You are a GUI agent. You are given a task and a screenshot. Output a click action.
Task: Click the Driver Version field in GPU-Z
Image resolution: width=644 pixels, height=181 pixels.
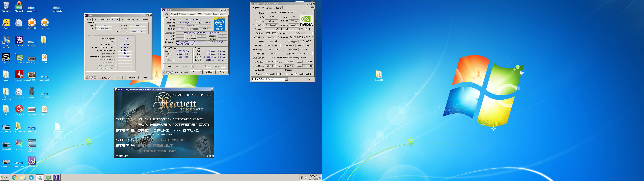(289, 58)
